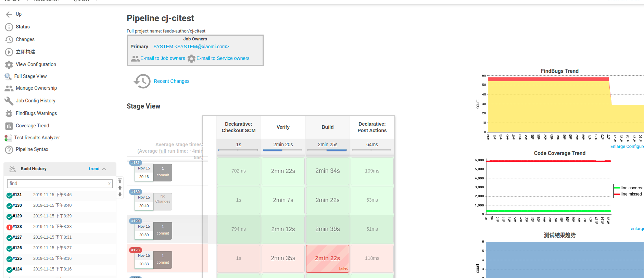
Task: Click Checkout SCM cell 702ms
Action: click(x=239, y=171)
